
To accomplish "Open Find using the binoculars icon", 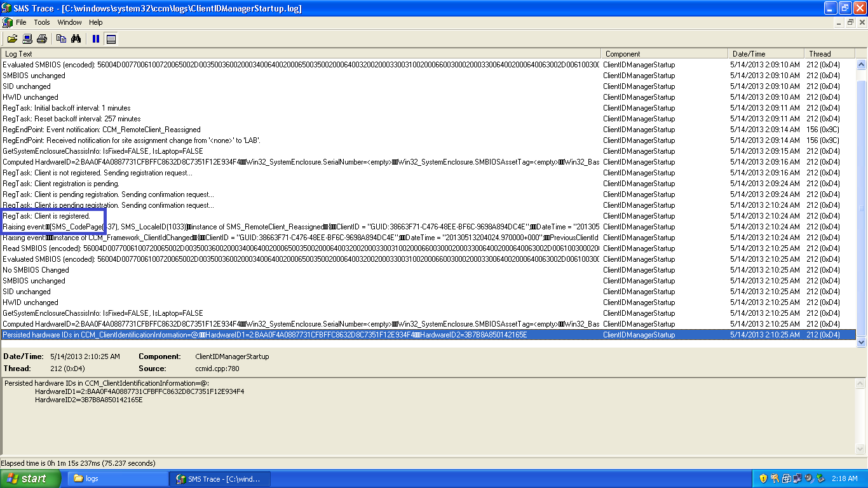I will [76, 39].
